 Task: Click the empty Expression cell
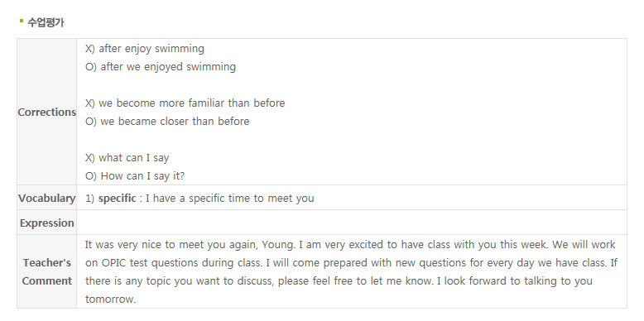[352, 223]
